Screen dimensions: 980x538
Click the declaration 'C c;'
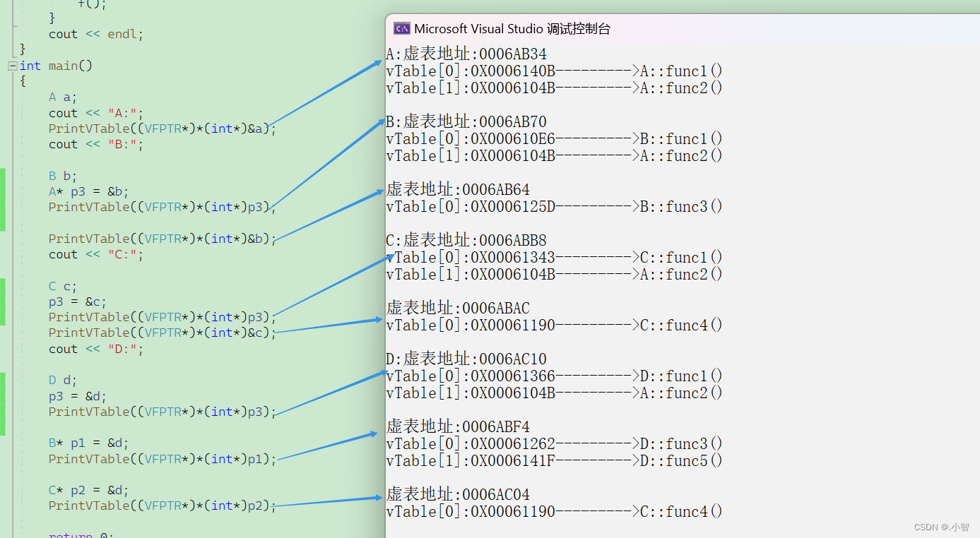tap(62, 286)
